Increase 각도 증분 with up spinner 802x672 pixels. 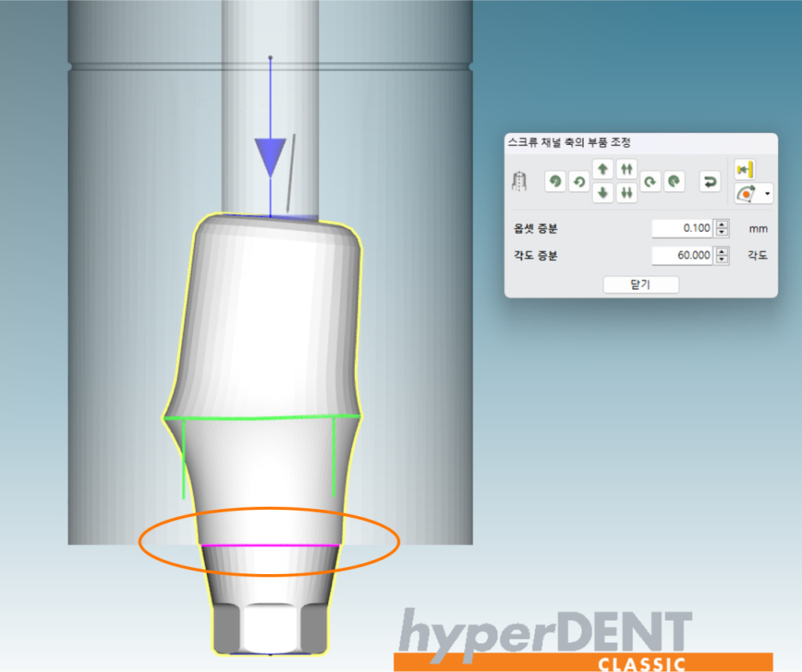722,251
